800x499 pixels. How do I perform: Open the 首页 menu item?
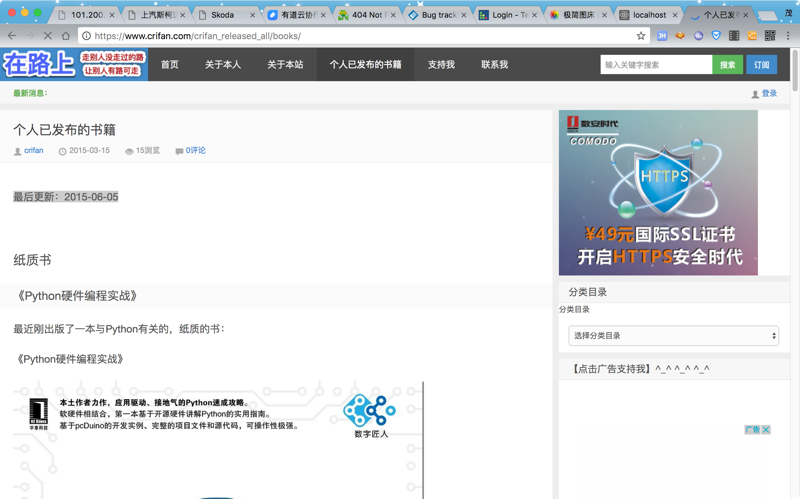(x=170, y=65)
